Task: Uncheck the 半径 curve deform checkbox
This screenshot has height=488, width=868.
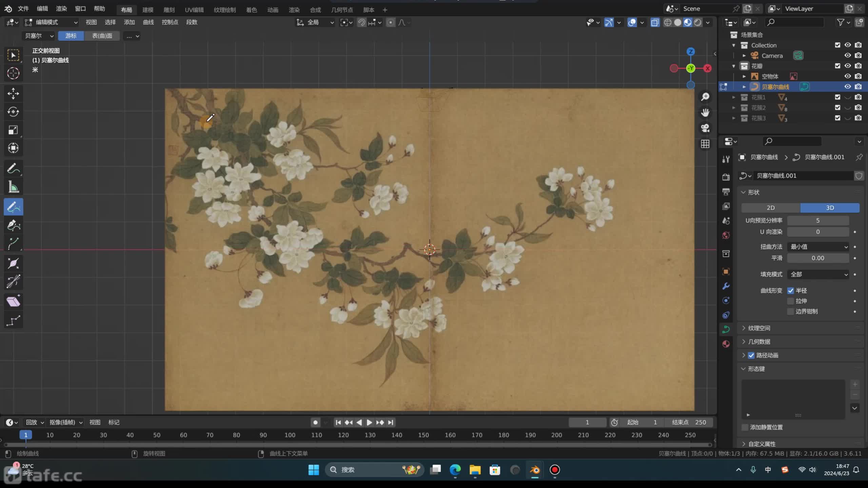Action: [x=791, y=291]
